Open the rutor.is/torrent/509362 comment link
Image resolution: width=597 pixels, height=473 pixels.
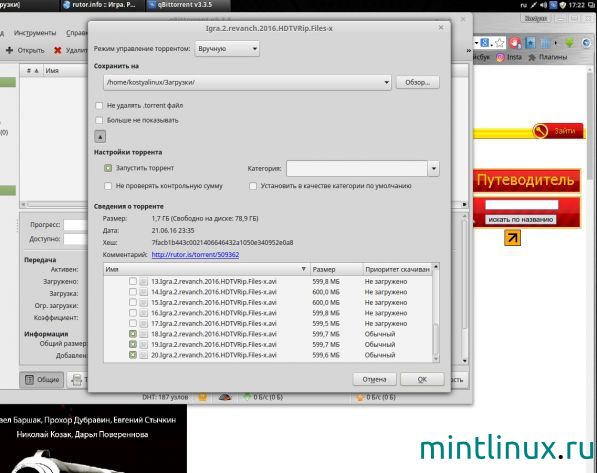(x=195, y=254)
